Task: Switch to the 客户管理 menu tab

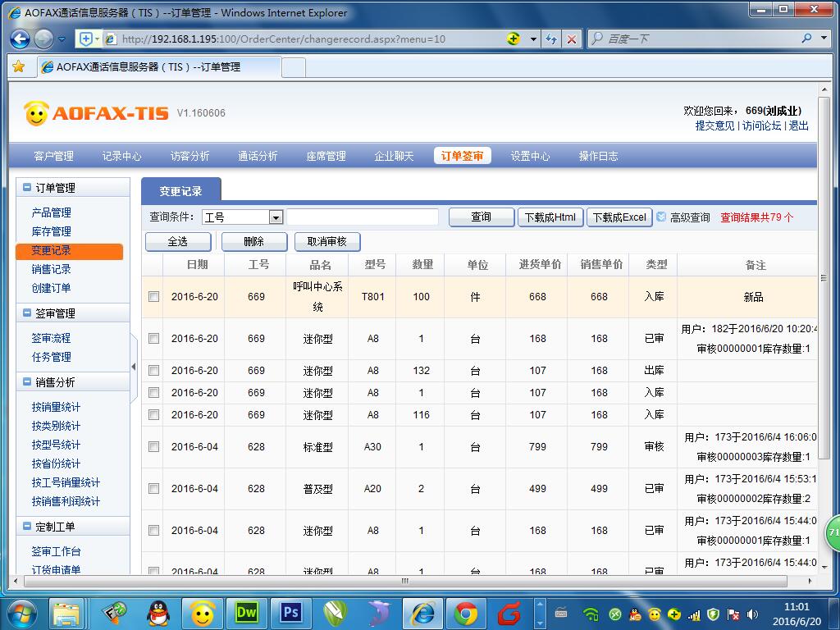Action: click(x=52, y=155)
